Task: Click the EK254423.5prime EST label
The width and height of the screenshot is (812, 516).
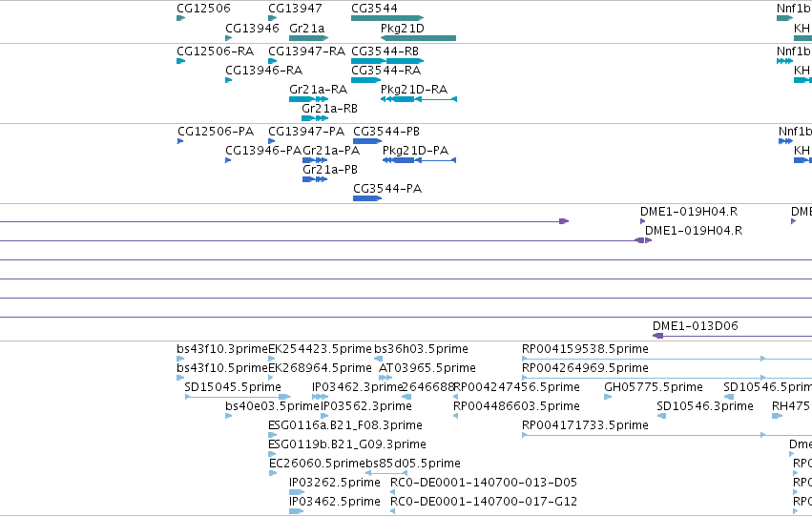Action: tap(320, 349)
